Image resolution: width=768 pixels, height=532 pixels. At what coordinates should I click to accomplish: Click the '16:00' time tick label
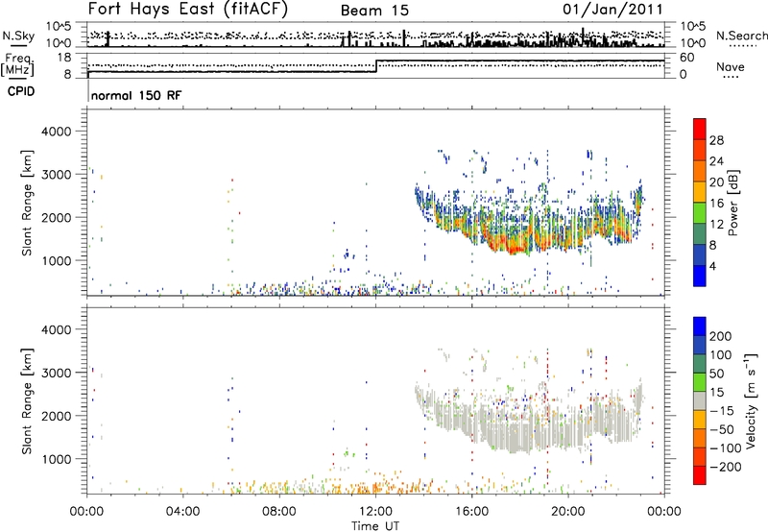[471, 512]
